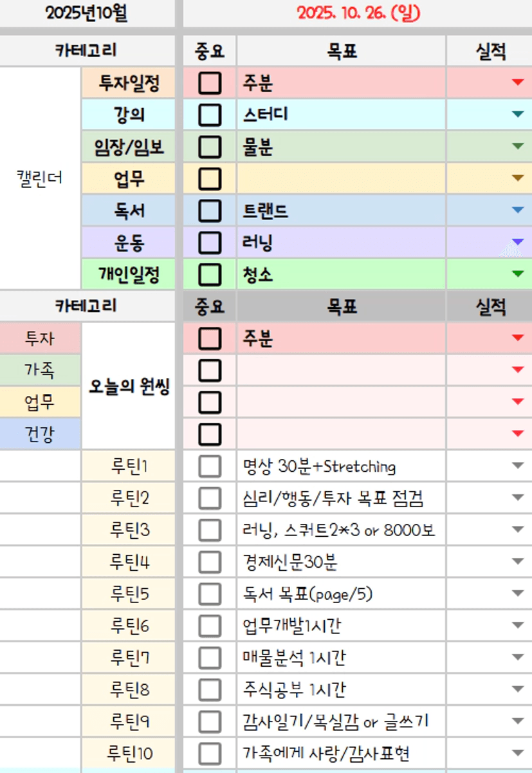Screen dimensions: 532x773
Task: Toggle the 개인일정 청소 checkbox
Action: 210,275
